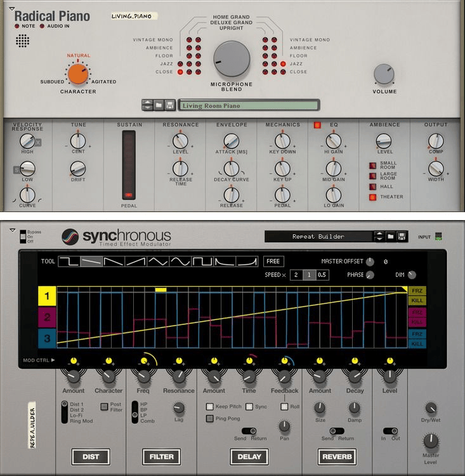Switch to modulation curve lane 3
The height and width of the screenshot is (476, 465).
coord(48,338)
